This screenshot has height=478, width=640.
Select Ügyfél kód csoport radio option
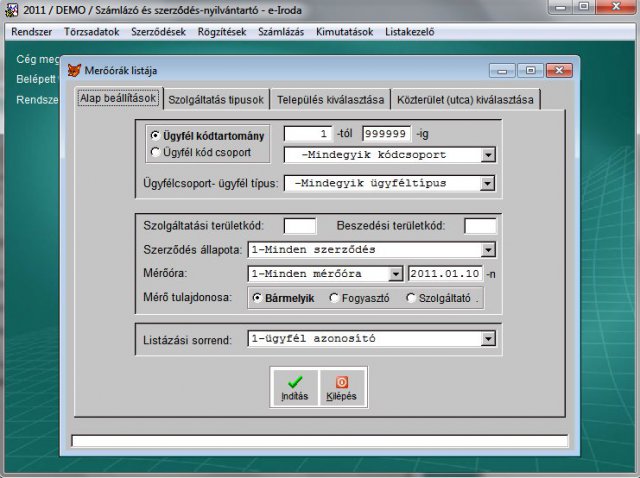[155, 152]
